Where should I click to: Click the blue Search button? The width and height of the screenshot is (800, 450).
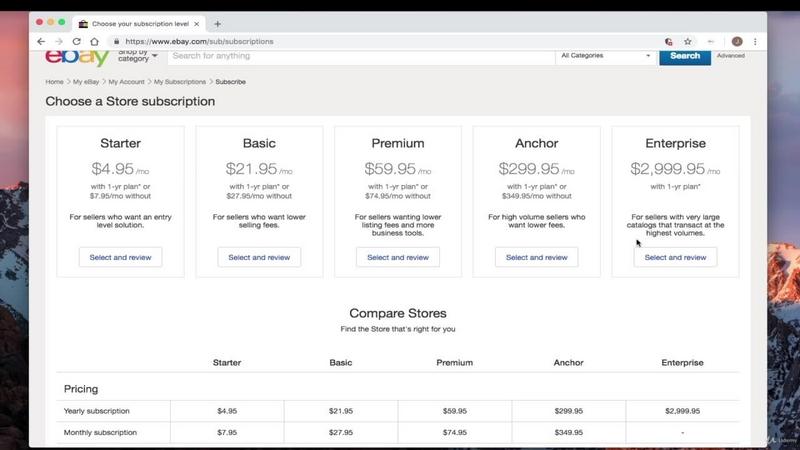pos(685,56)
